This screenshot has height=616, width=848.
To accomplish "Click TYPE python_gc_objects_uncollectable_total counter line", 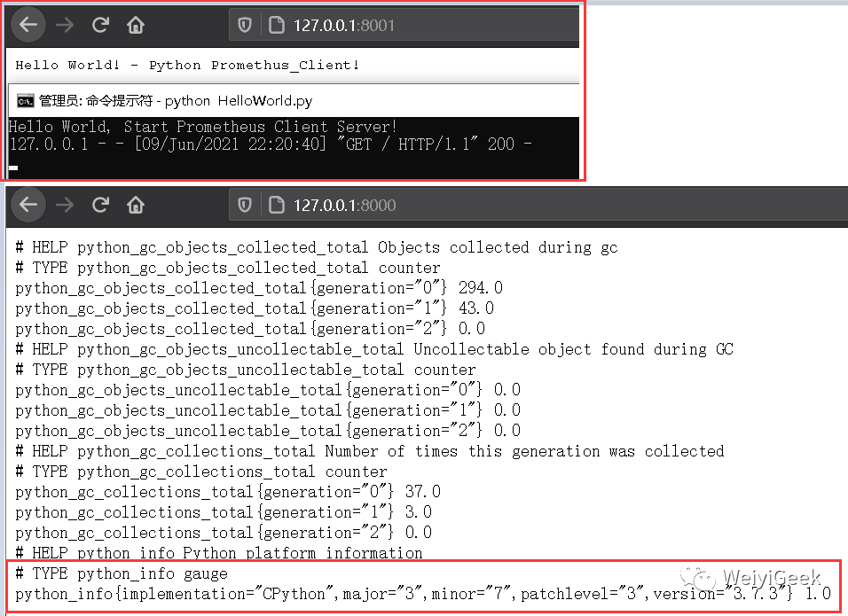I will (246, 370).
